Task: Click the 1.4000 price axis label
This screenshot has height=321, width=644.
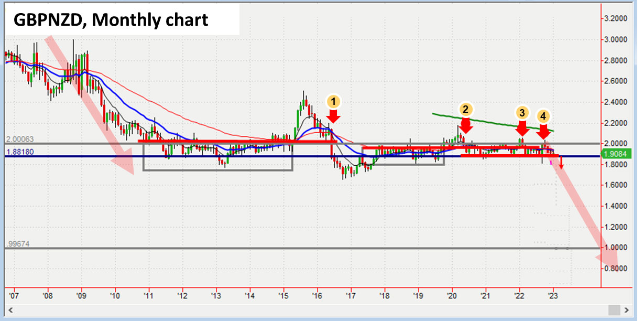Action: click(615, 206)
